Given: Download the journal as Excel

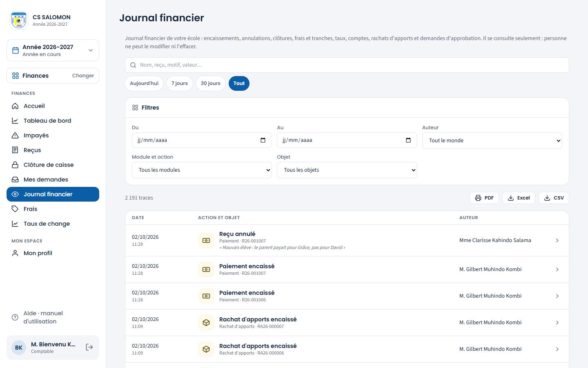Looking at the screenshot, I should point(519,198).
